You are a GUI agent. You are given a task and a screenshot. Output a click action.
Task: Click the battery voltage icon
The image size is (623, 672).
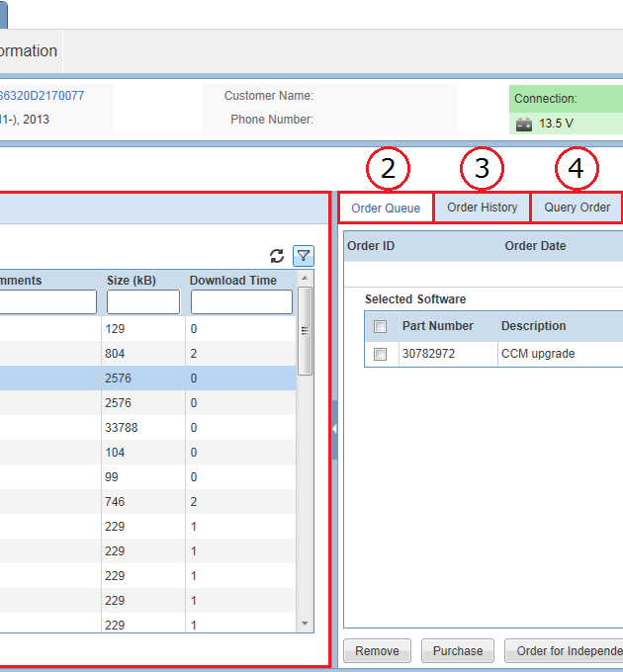coord(523,125)
